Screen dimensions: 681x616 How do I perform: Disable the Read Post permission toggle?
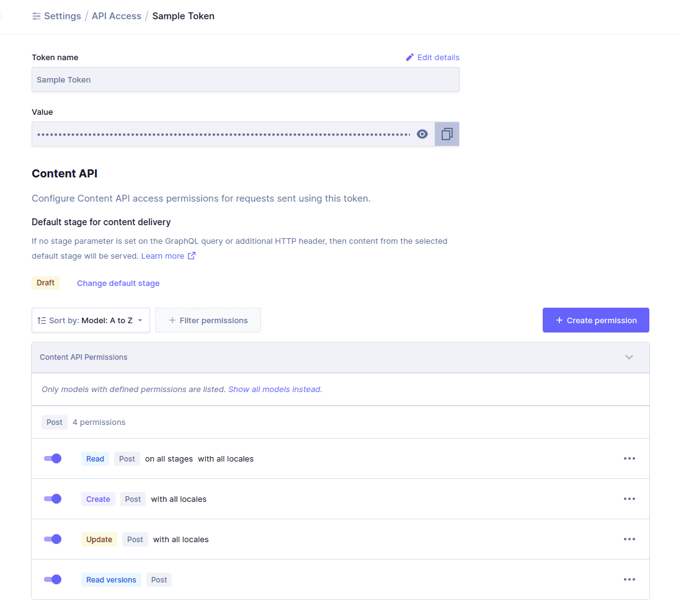coord(53,458)
